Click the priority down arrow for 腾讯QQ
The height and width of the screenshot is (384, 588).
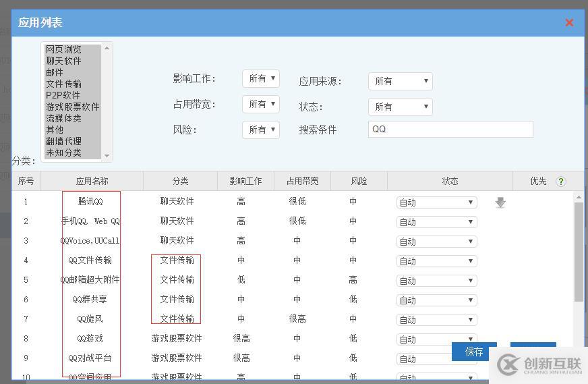500,202
